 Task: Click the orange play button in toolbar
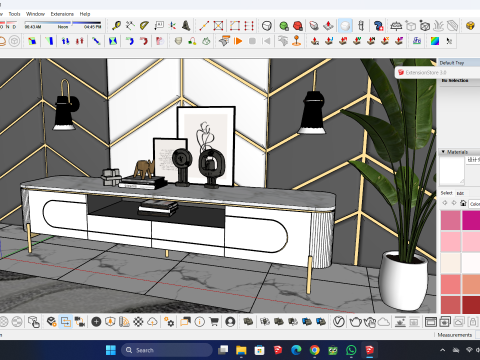pos(238,41)
